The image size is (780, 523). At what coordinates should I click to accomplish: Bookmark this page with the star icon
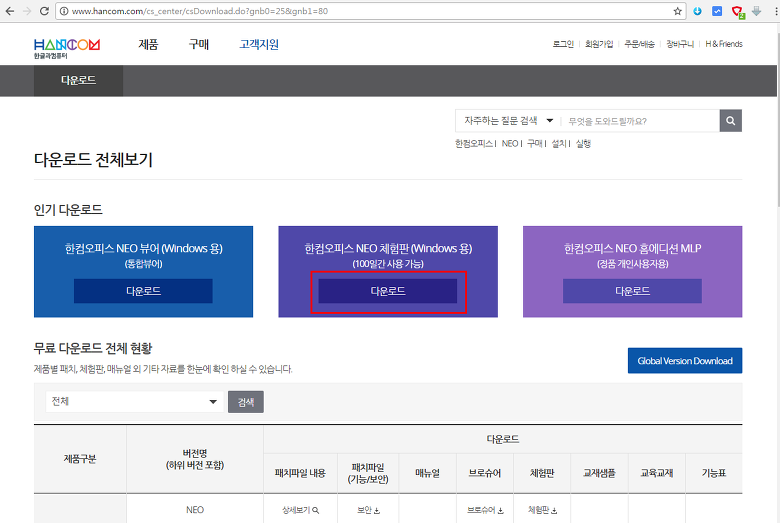click(677, 11)
